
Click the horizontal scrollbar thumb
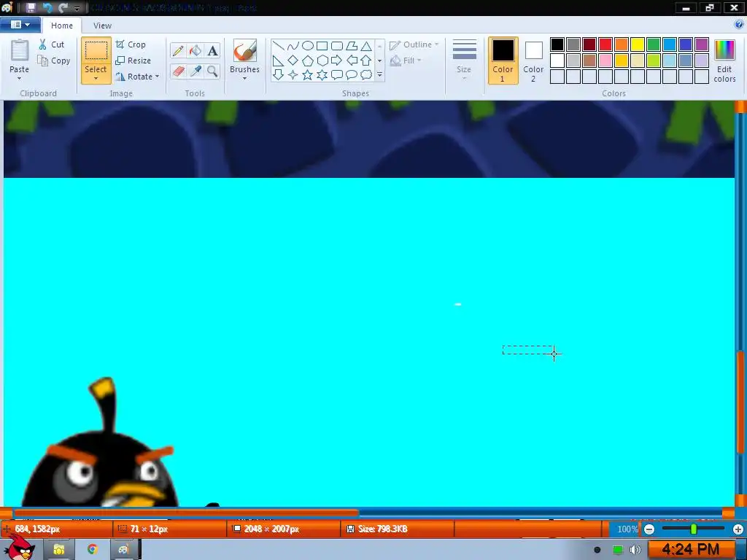click(186, 513)
